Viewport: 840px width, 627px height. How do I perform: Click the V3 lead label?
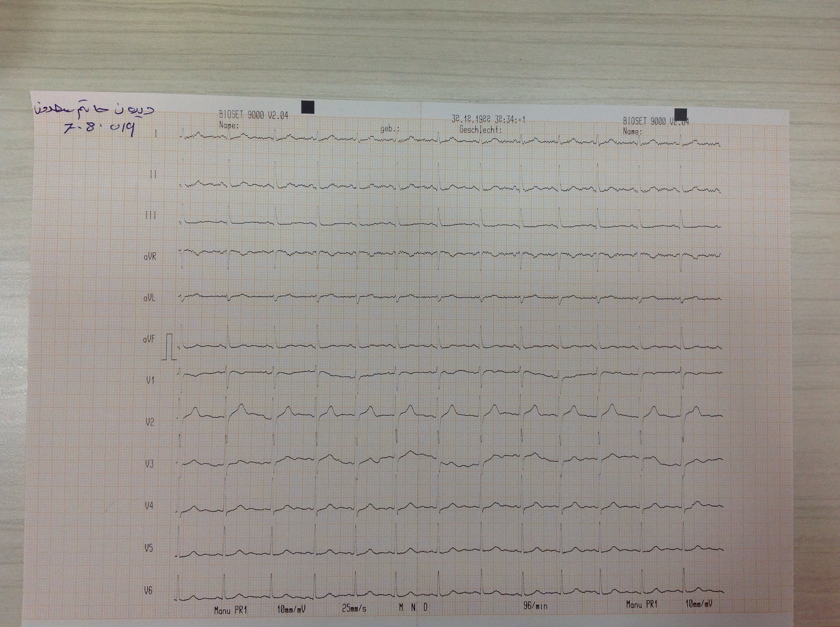(149, 464)
